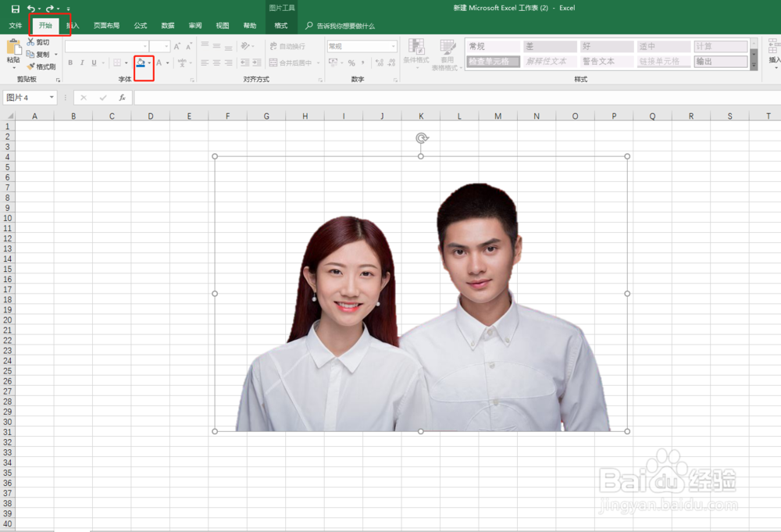Viewport: 781px width, 532px height.
Task: Toggle bold formatting
Action: 70,62
